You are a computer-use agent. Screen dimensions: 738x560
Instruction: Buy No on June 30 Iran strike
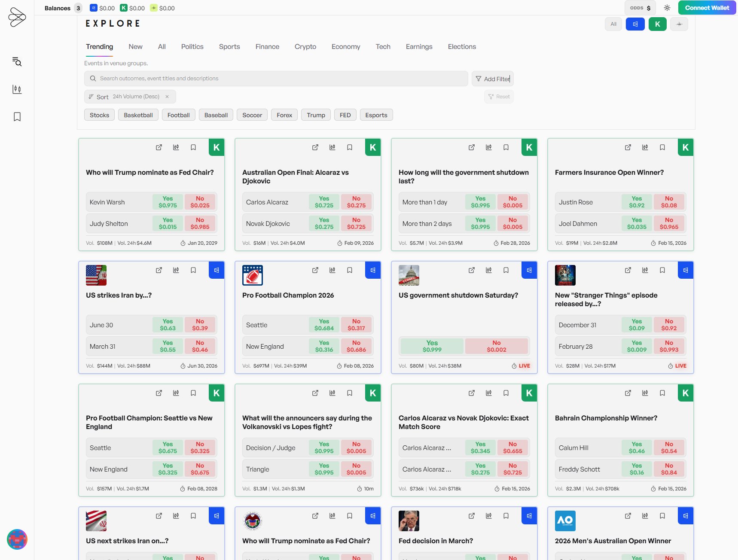[200, 325]
